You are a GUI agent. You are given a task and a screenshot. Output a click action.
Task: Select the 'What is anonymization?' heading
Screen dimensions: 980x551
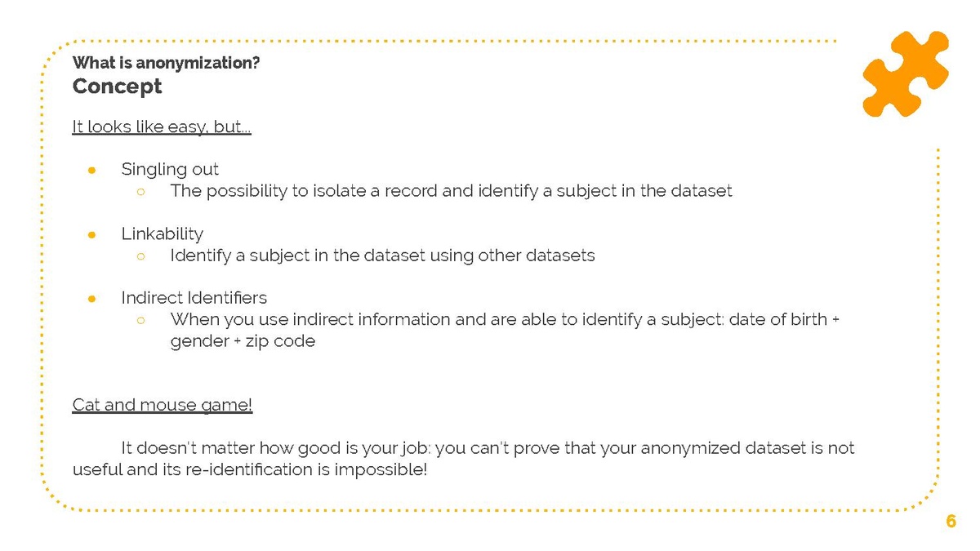(166, 62)
